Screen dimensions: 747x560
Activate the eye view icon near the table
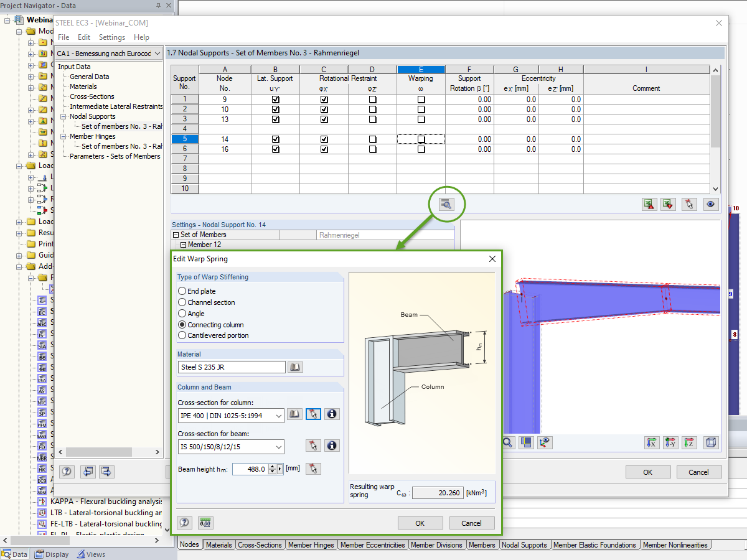point(710,204)
